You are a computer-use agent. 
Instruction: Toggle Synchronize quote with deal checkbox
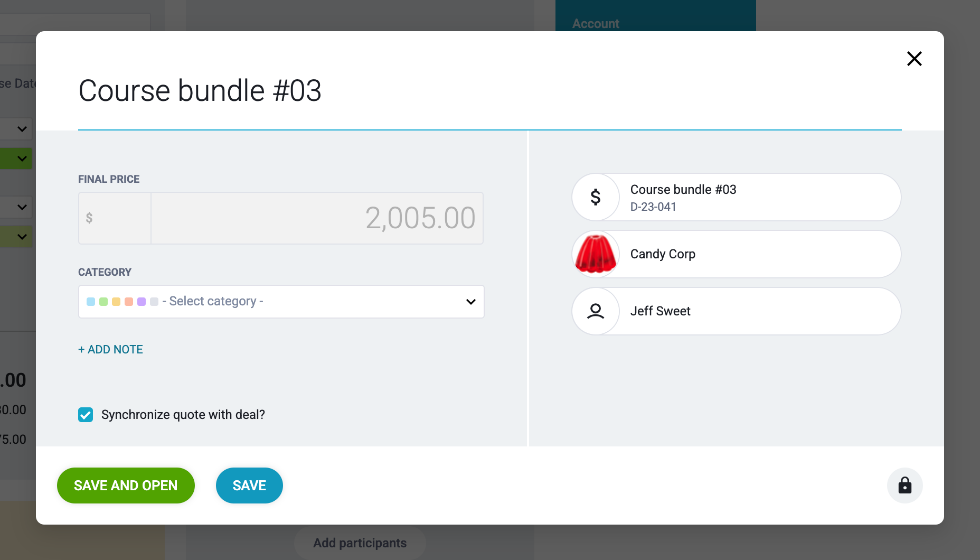86,415
